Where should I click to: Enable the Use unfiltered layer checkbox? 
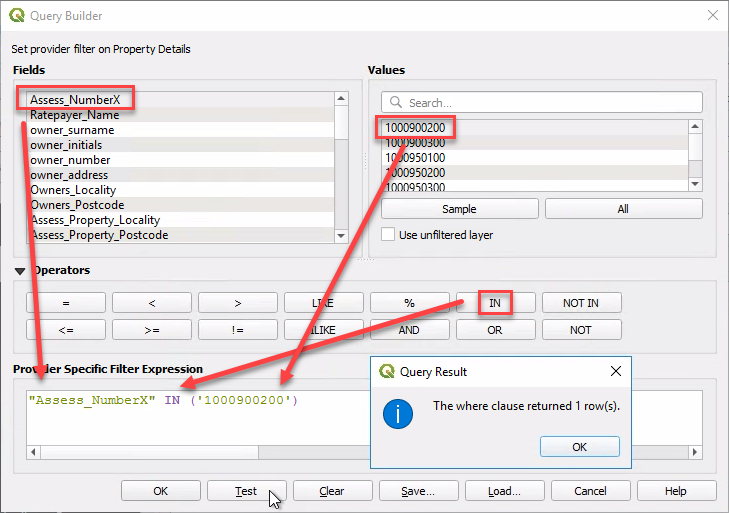(x=388, y=234)
